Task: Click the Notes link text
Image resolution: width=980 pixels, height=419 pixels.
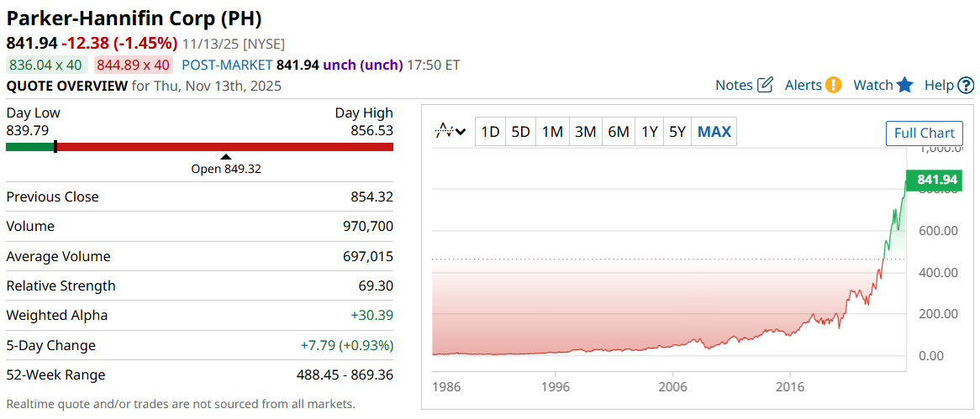Action: click(x=734, y=85)
